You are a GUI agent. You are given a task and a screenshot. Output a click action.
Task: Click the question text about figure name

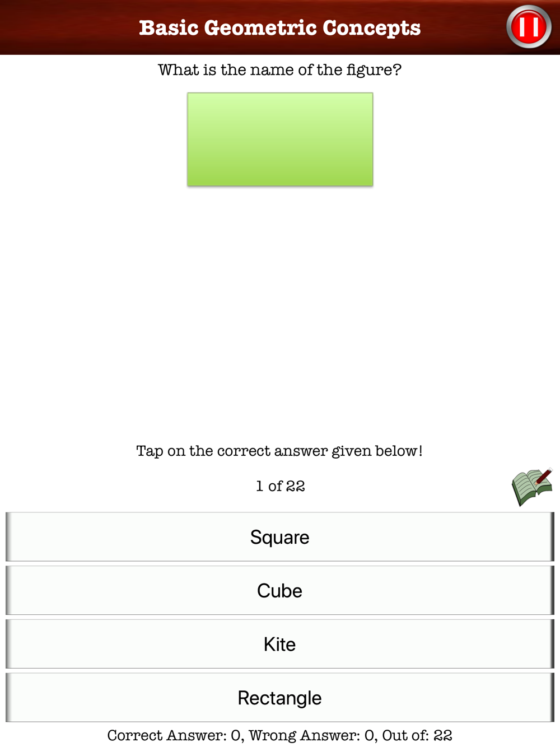[x=280, y=70]
